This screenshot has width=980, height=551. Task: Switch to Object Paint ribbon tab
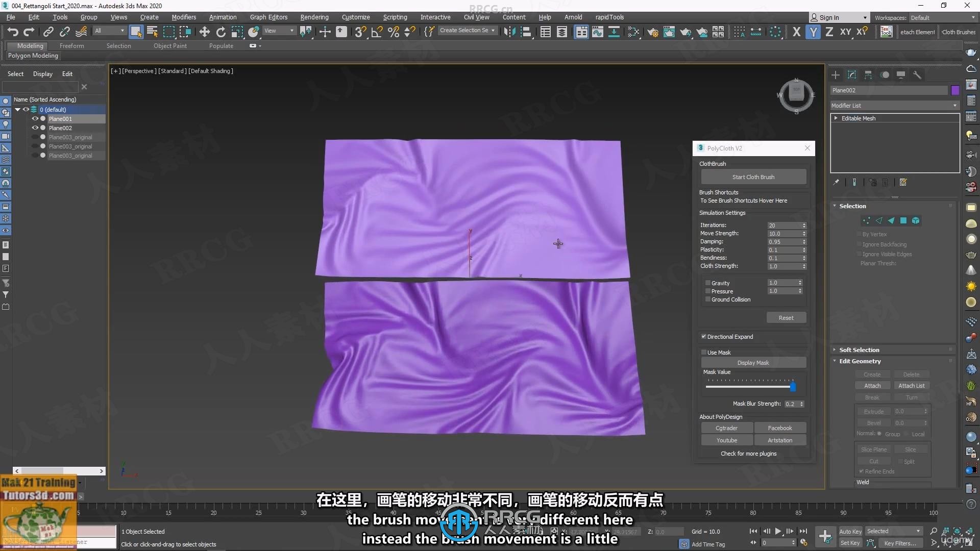[170, 46]
